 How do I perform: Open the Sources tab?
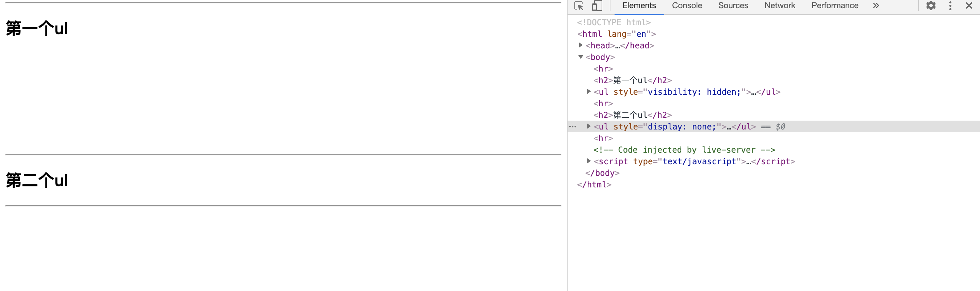[x=733, y=6]
